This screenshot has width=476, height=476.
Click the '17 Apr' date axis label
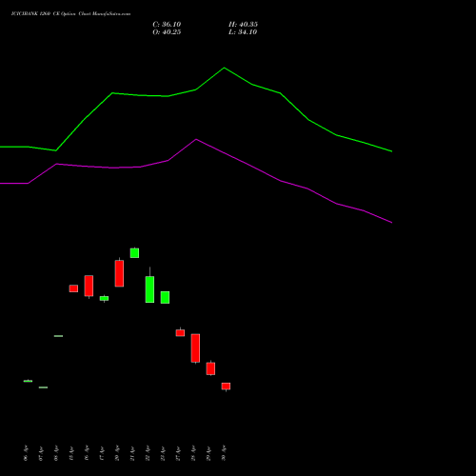coord(102,453)
